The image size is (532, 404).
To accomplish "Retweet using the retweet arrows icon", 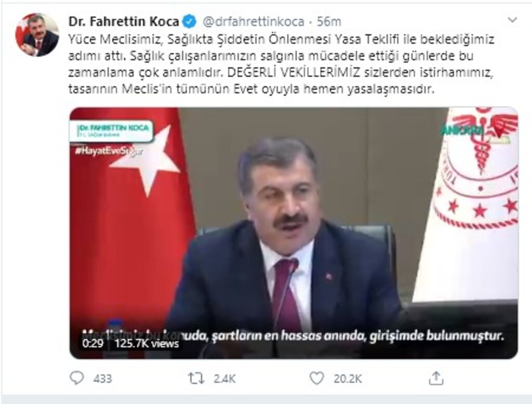I will (196, 378).
